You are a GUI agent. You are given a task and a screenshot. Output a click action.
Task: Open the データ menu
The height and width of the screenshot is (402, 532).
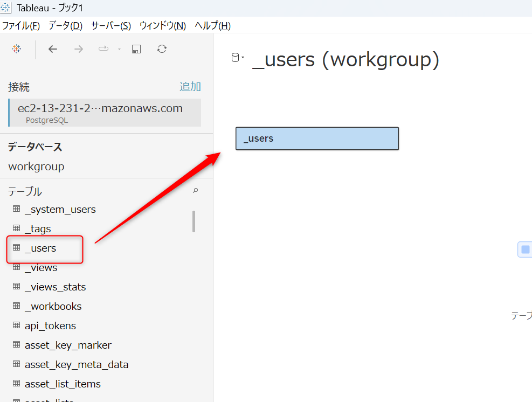point(64,25)
